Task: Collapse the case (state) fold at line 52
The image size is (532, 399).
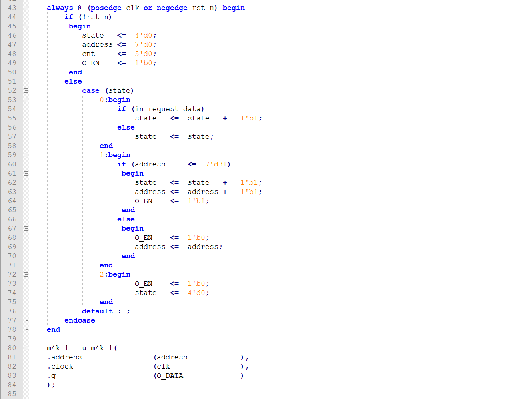Action: point(26,91)
